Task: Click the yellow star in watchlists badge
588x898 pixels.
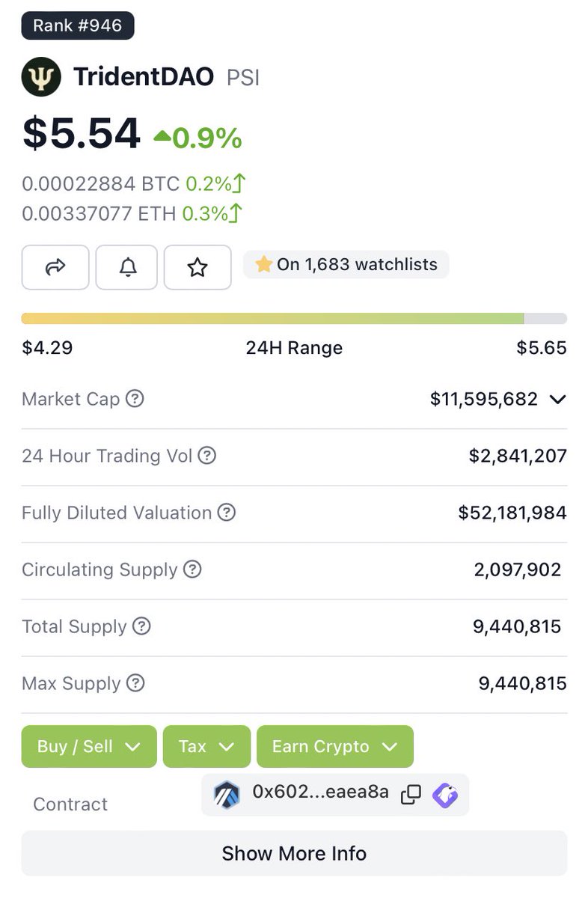Action: [x=263, y=264]
